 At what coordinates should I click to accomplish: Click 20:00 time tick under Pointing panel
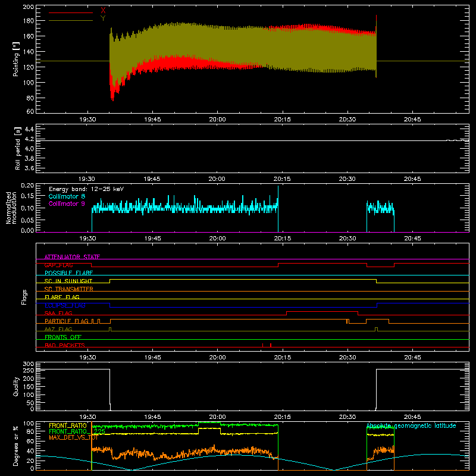(217, 120)
